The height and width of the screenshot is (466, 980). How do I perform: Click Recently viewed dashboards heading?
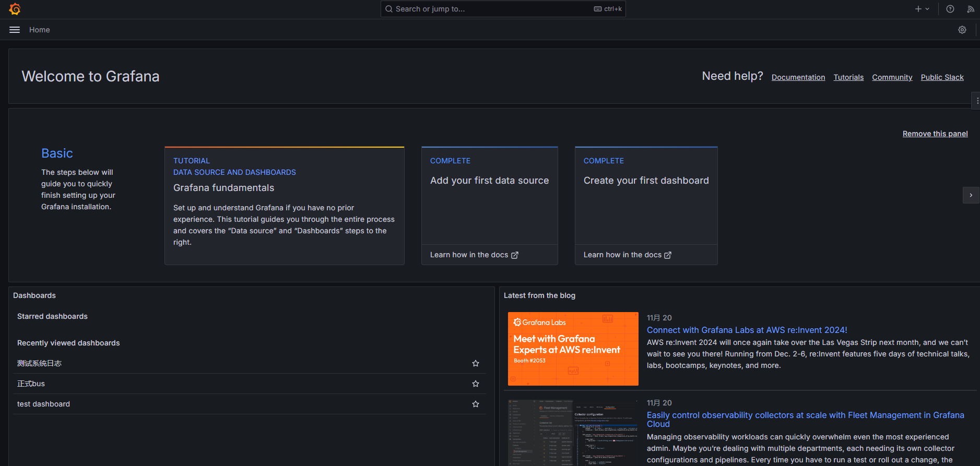click(x=68, y=343)
